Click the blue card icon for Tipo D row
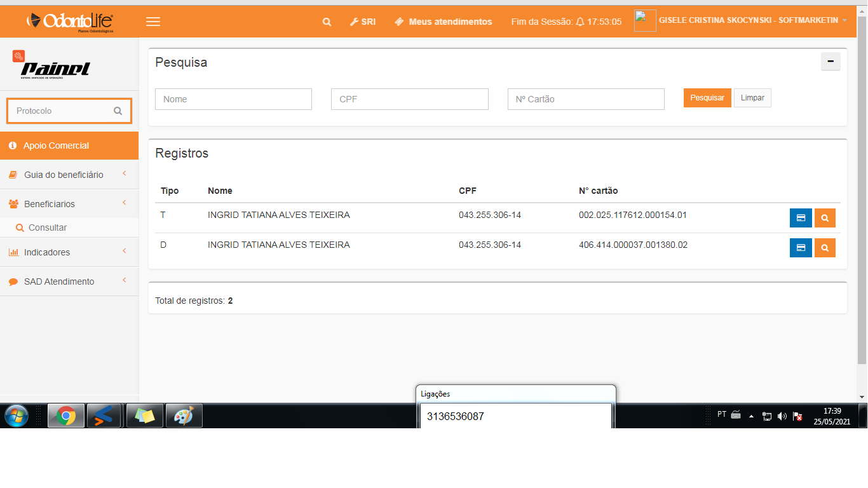The image size is (868, 488). click(801, 248)
